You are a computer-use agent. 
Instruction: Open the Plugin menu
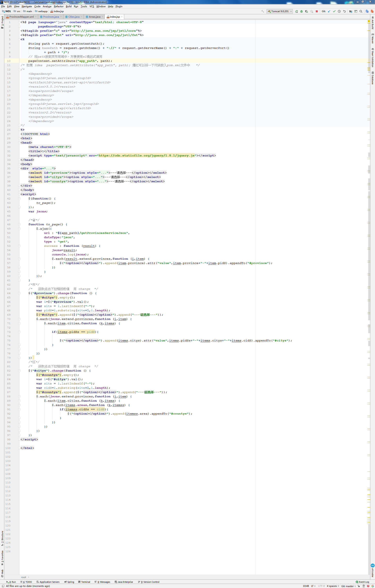(119, 6)
